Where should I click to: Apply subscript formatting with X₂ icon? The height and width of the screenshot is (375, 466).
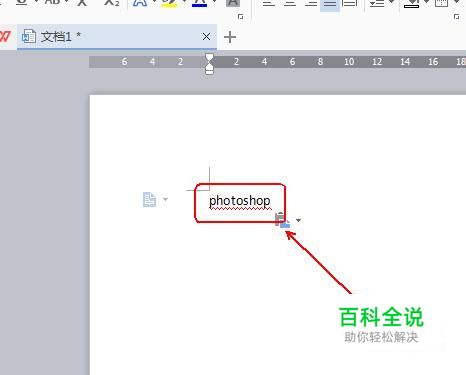pos(112,3)
